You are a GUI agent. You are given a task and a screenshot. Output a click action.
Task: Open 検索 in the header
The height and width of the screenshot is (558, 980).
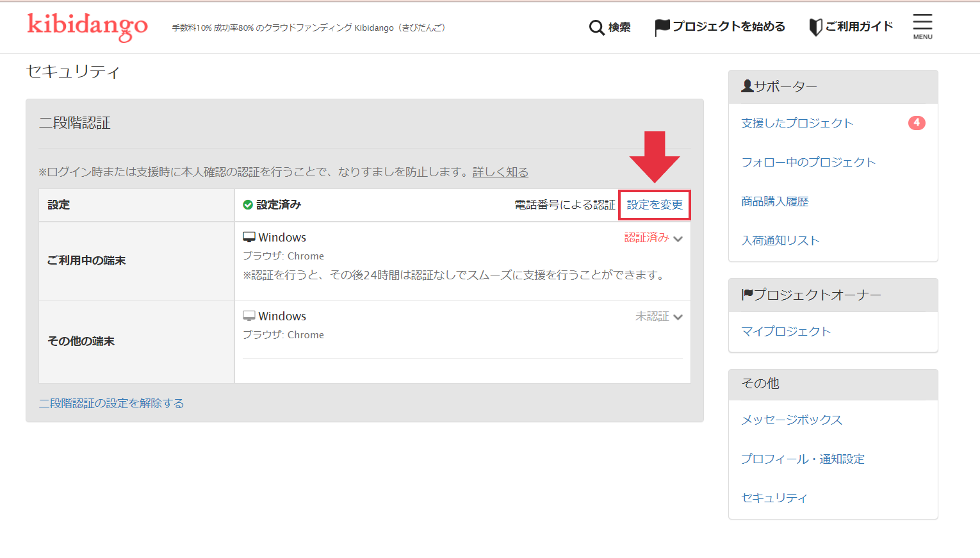tap(619, 27)
